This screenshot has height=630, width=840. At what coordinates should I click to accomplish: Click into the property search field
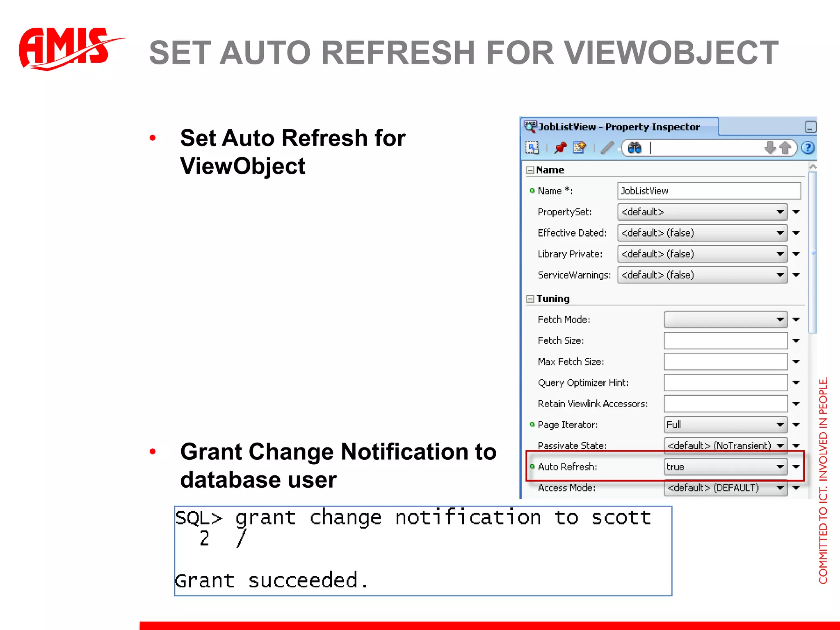coord(705,148)
